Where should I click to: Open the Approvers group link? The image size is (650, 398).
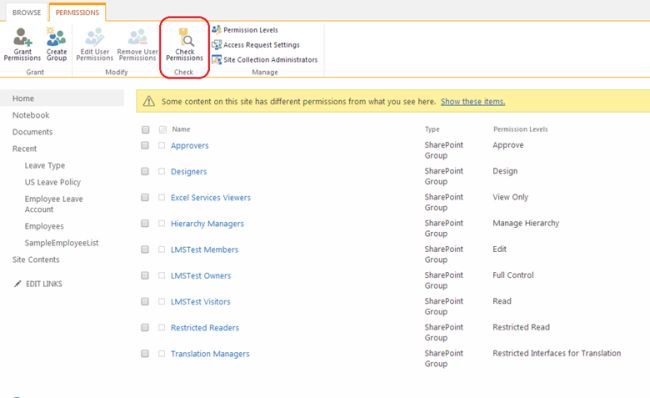pos(189,146)
